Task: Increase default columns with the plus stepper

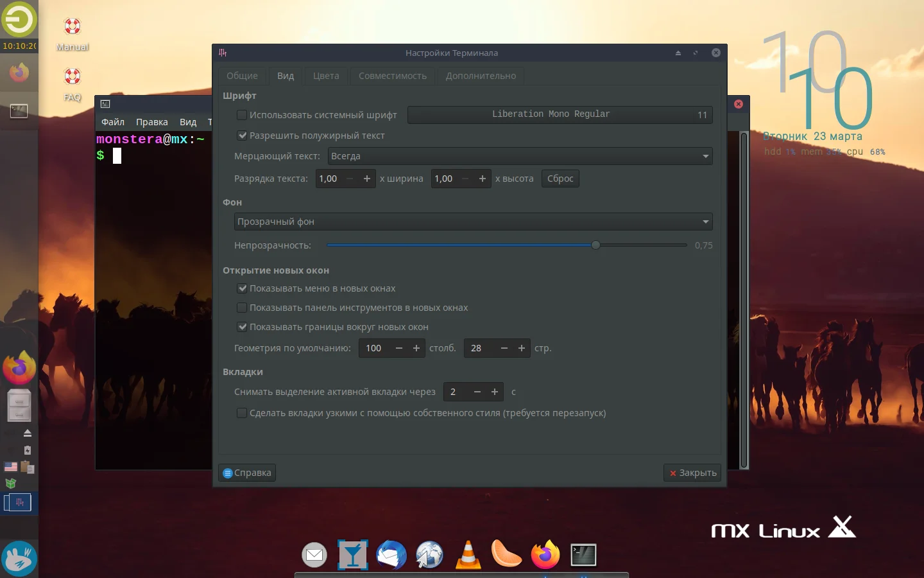Action: click(x=416, y=348)
